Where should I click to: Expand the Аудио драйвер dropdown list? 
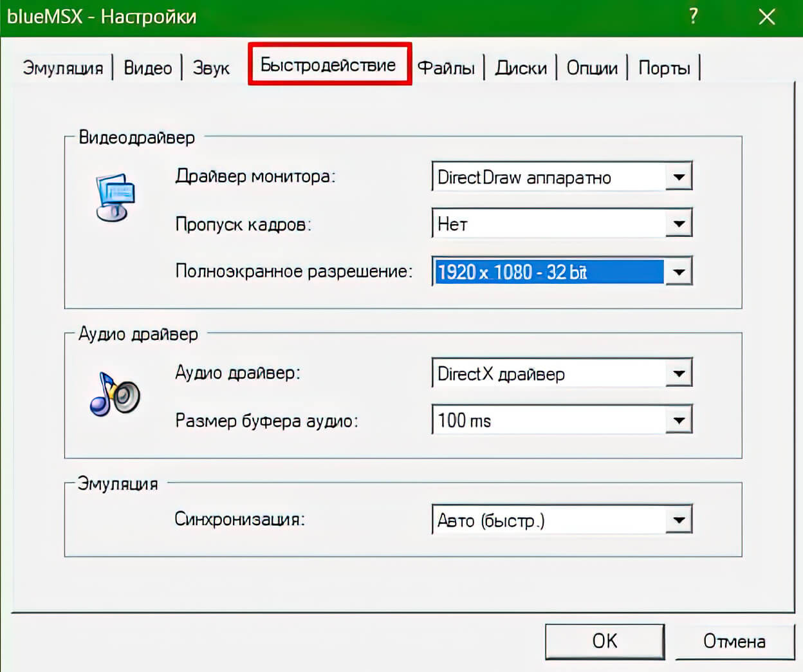(678, 373)
